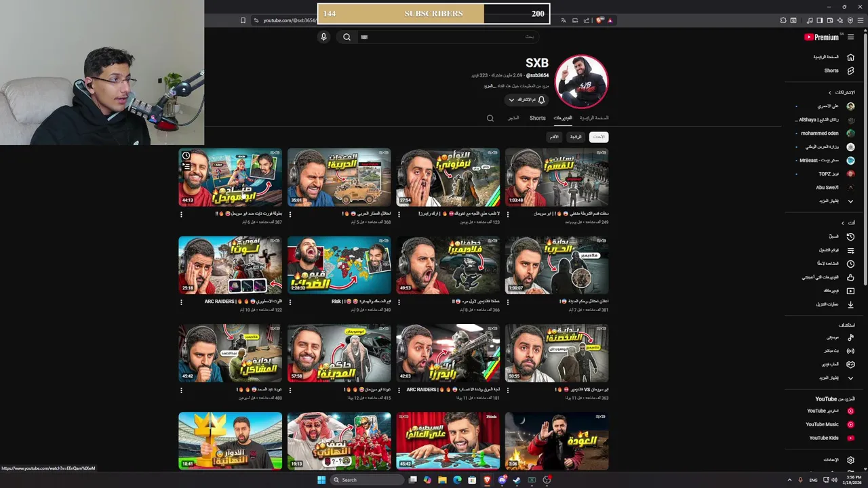Screen dimensions: 868x488
Task: Click the taskbar volume speaker icon
Action: click(x=833, y=480)
